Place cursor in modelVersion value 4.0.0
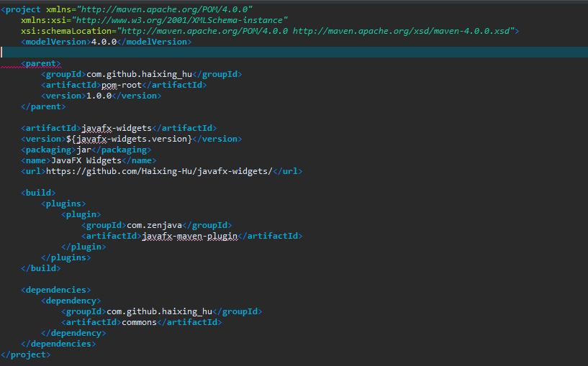This screenshot has width=588, height=366. coord(104,42)
